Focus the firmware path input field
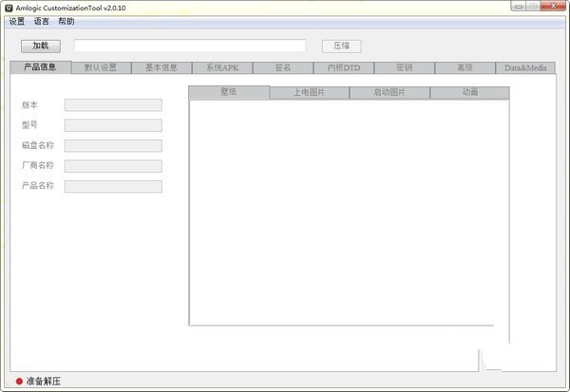570x392 pixels. 190,46
